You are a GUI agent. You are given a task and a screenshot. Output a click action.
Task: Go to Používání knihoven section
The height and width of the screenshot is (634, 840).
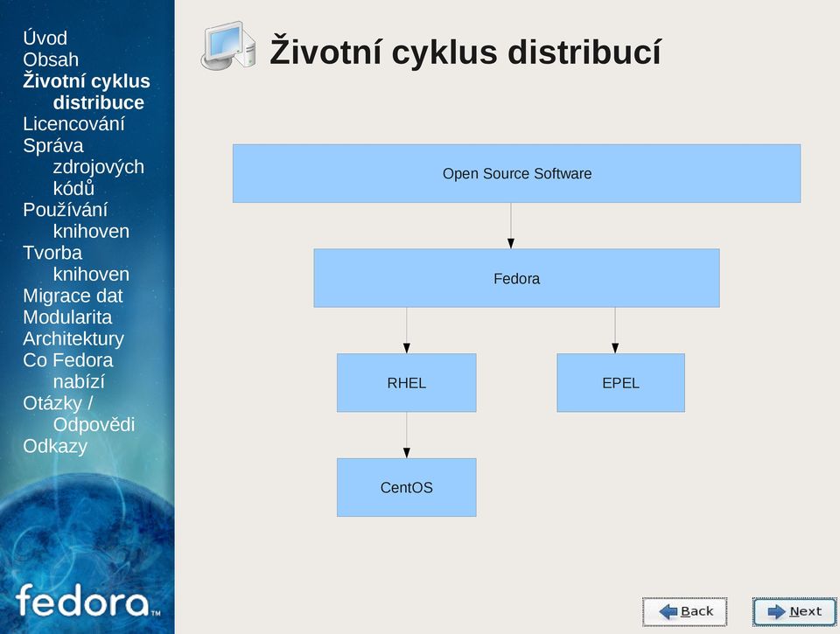[76, 220]
